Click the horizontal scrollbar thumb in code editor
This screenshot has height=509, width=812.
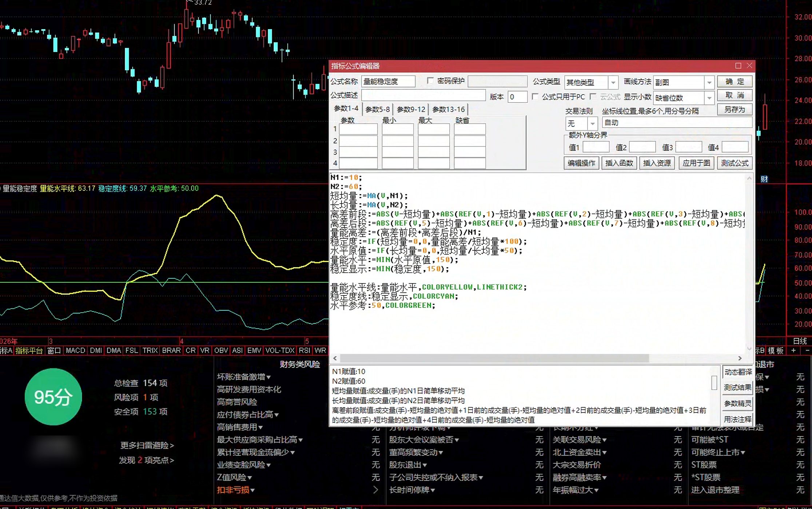click(x=495, y=358)
